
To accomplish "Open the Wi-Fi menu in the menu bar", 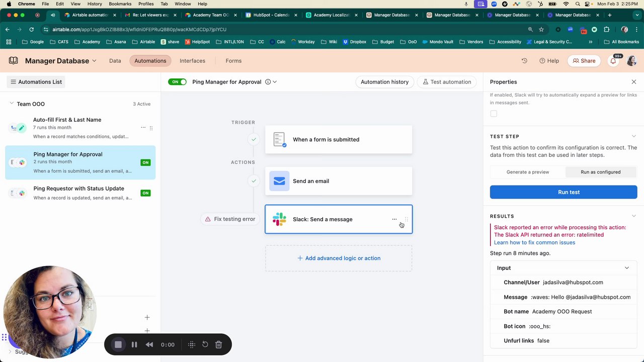I will [x=566, y=4].
